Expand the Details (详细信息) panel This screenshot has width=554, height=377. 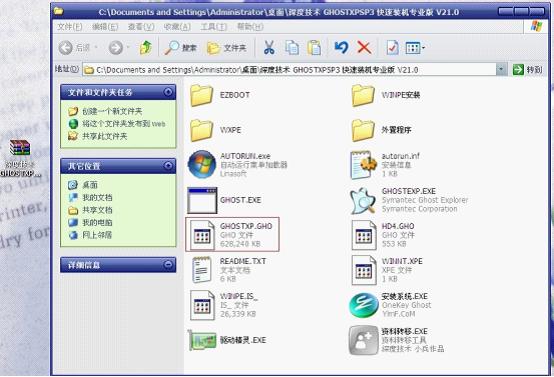[168, 265]
